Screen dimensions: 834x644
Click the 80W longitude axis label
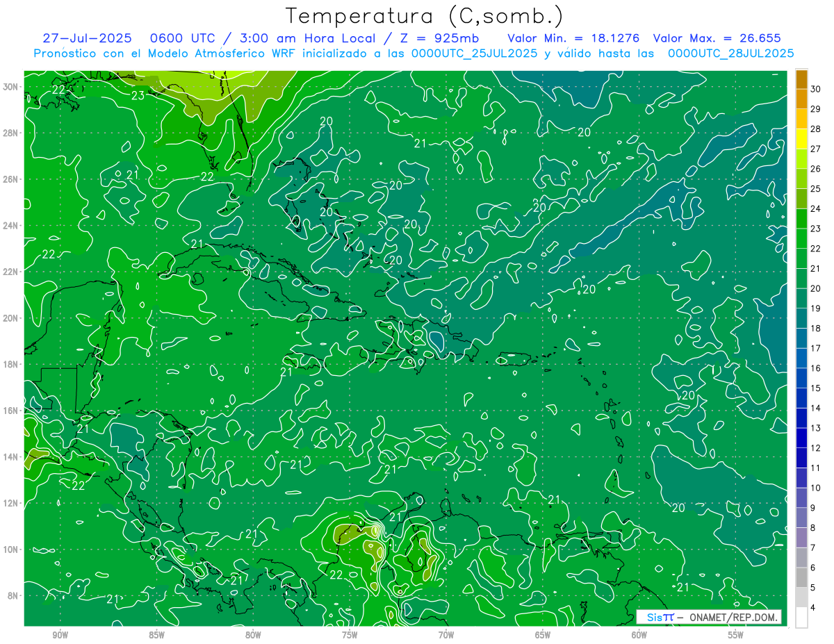coord(253,636)
